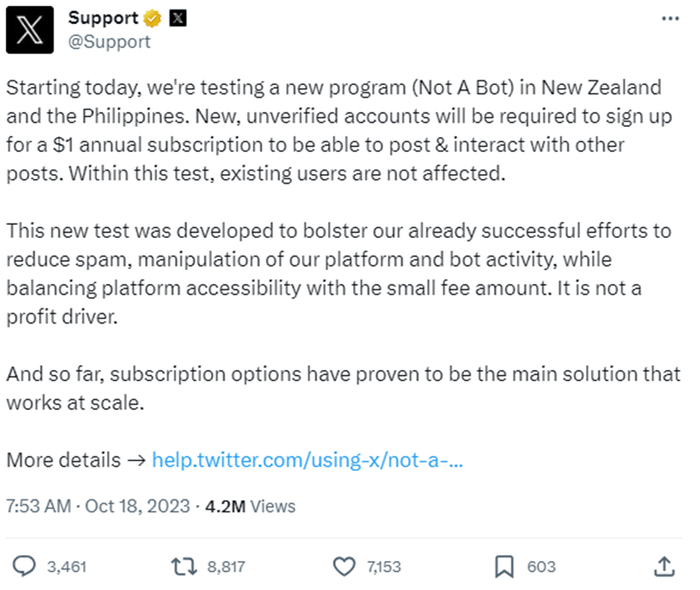
Task: Open the help.twitter.com not-a-bot link
Action: [x=308, y=461]
